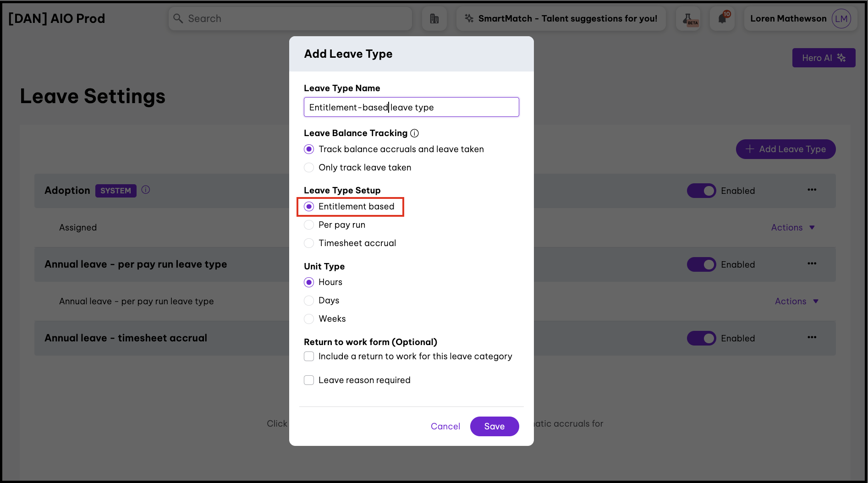Open the notifications bell icon

pyautogui.click(x=722, y=19)
